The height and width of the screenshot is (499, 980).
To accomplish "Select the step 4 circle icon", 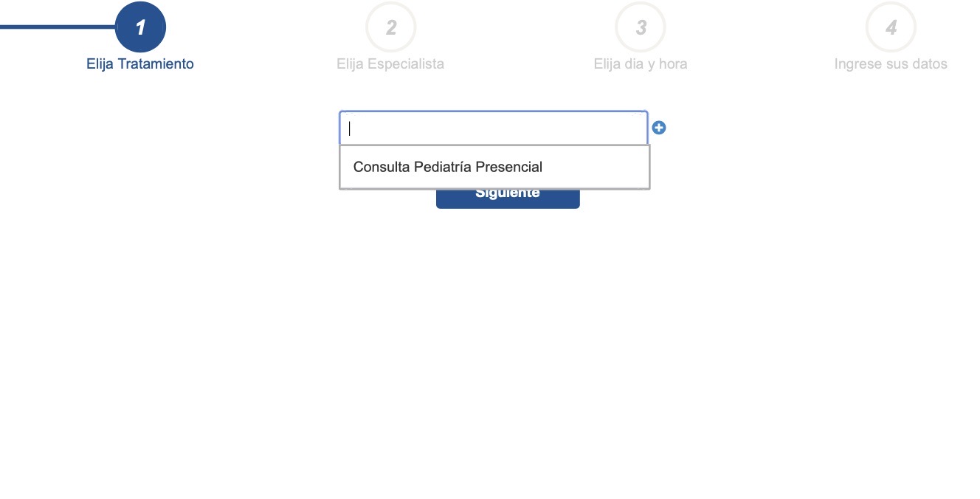I will (x=891, y=27).
